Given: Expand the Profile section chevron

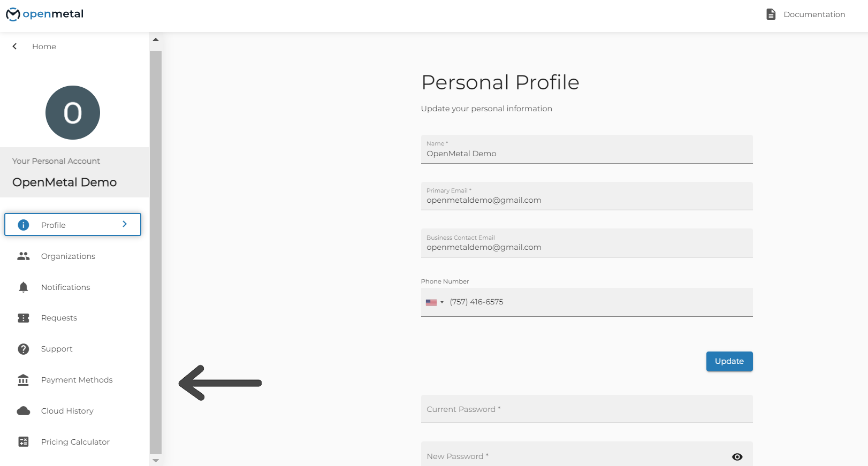Looking at the screenshot, I should tap(124, 224).
